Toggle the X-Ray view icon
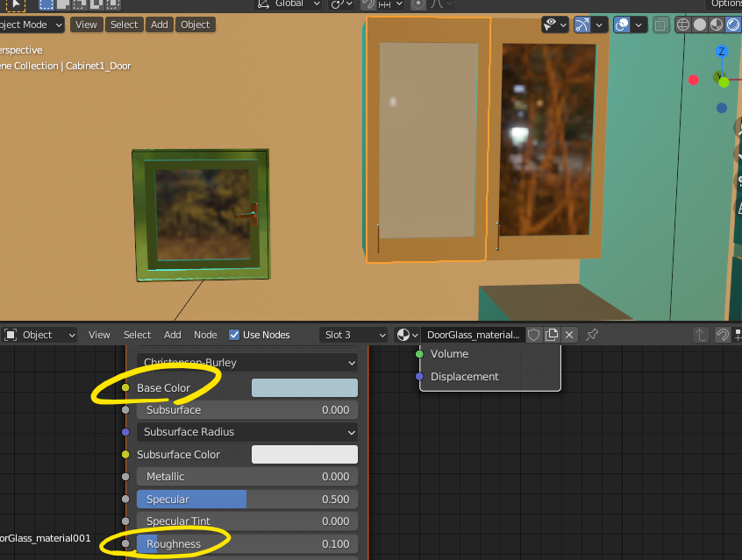The height and width of the screenshot is (560, 742). (661, 25)
